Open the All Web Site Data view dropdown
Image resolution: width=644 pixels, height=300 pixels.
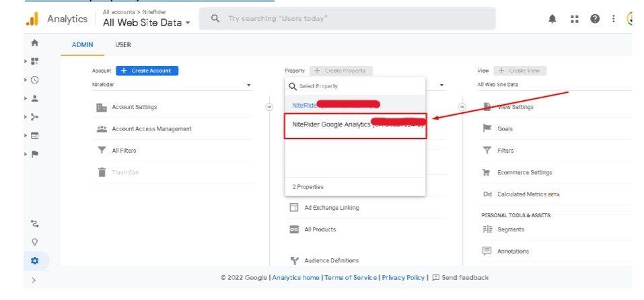tap(554, 85)
